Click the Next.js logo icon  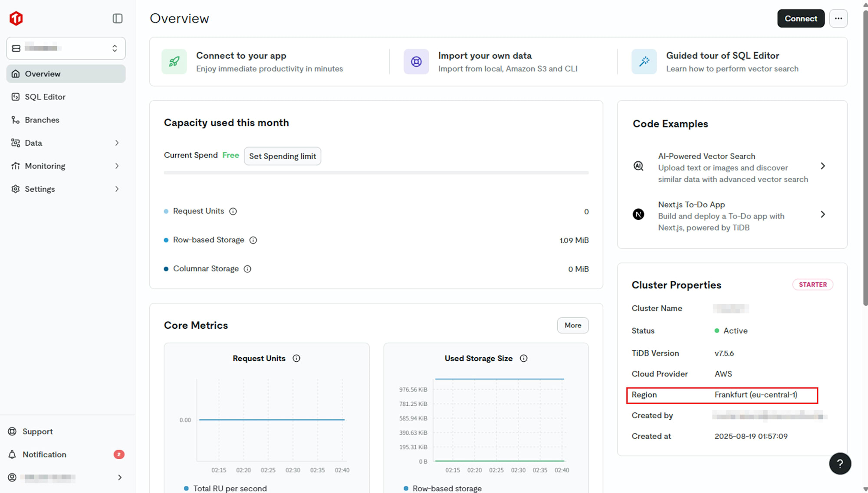tap(638, 214)
